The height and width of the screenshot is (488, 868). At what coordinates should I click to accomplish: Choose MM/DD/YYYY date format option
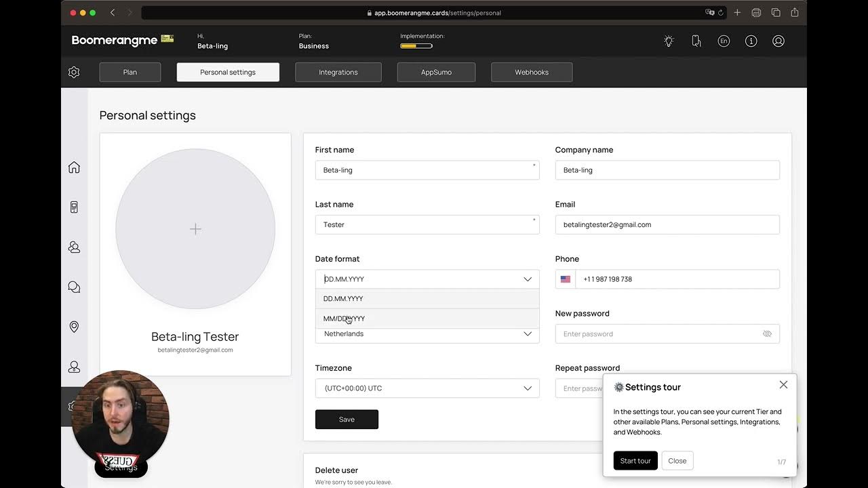[x=427, y=319]
